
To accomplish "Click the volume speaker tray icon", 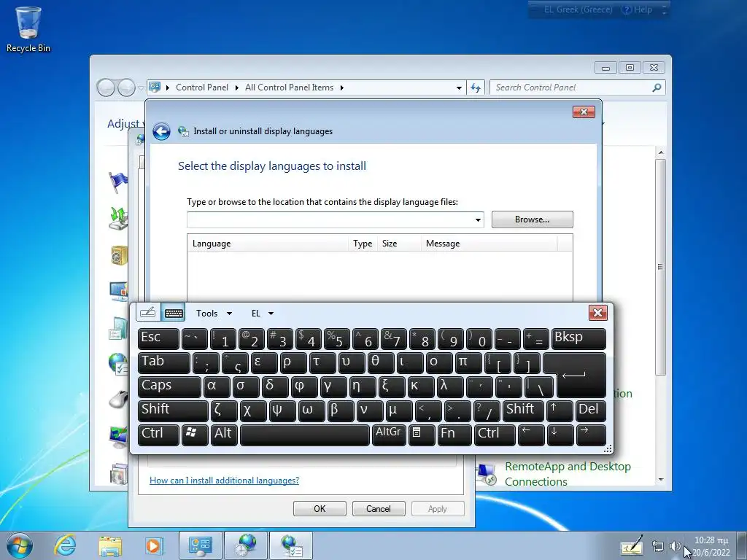I will coord(675,546).
